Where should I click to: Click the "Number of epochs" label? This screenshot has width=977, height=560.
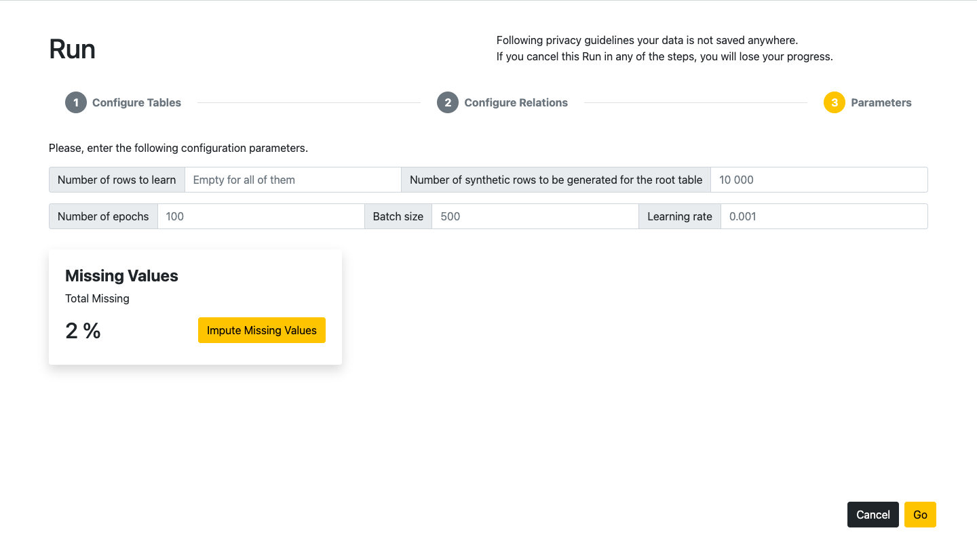tap(103, 217)
